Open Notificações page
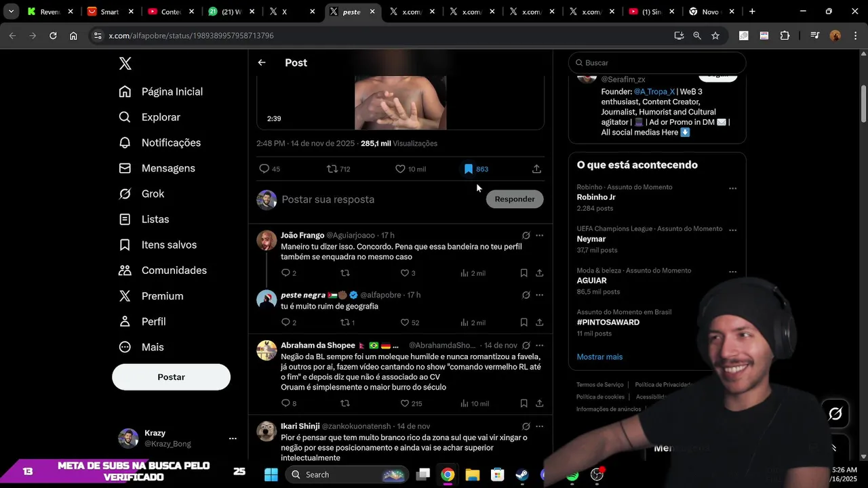Image resolution: width=868 pixels, height=488 pixels. coord(160,143)
